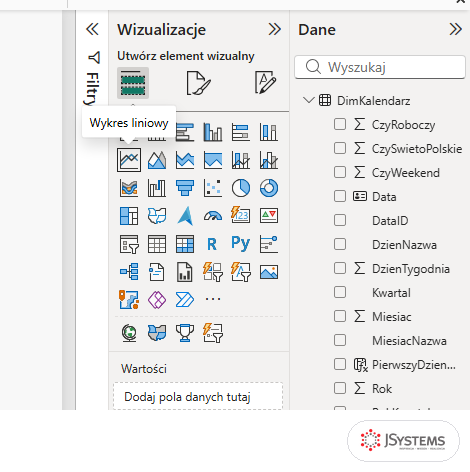The height and width of the screenshot is (472, 470).
Task: Insert a table visual
Action: pos(157,244)
